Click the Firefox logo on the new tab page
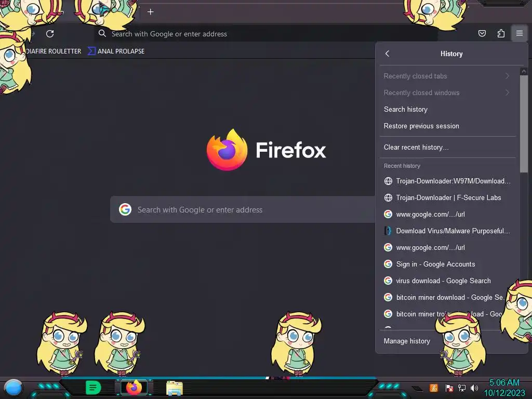Screen dimensions: 532x399 [x=227, y=150]
